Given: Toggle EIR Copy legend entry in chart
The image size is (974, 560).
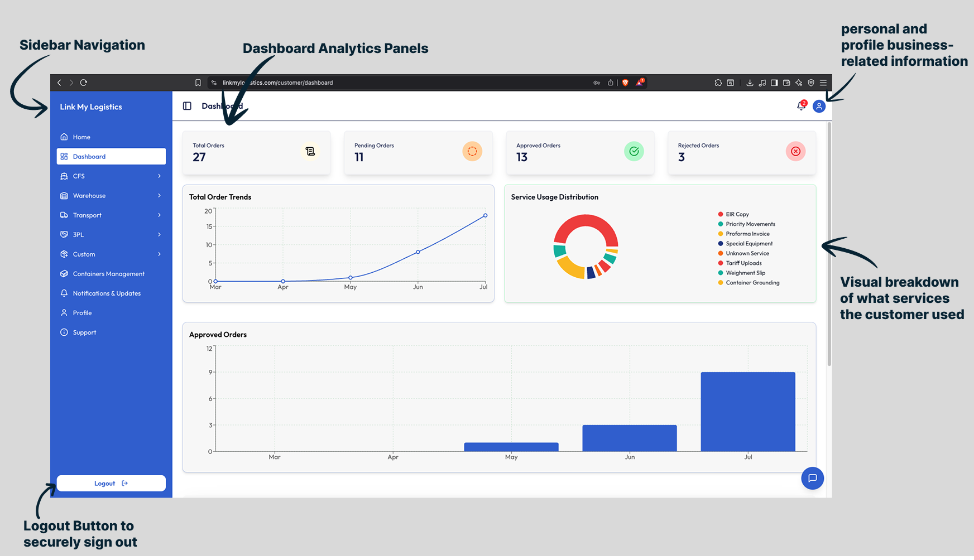Looking at the screenshot, I should (737, 214).
